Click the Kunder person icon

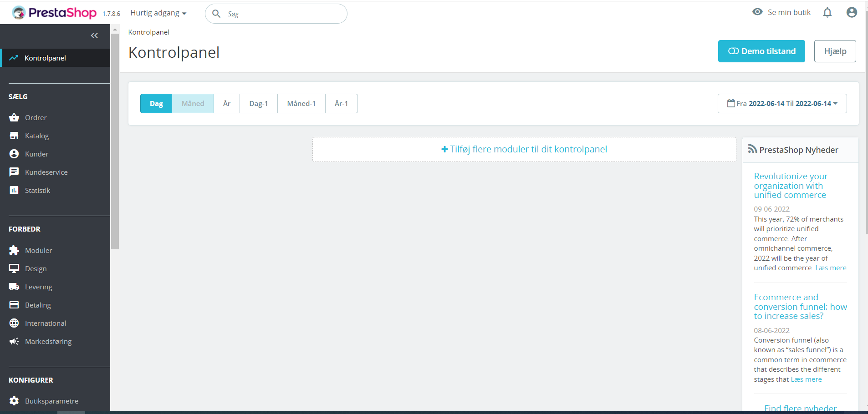tap(14, 154)
